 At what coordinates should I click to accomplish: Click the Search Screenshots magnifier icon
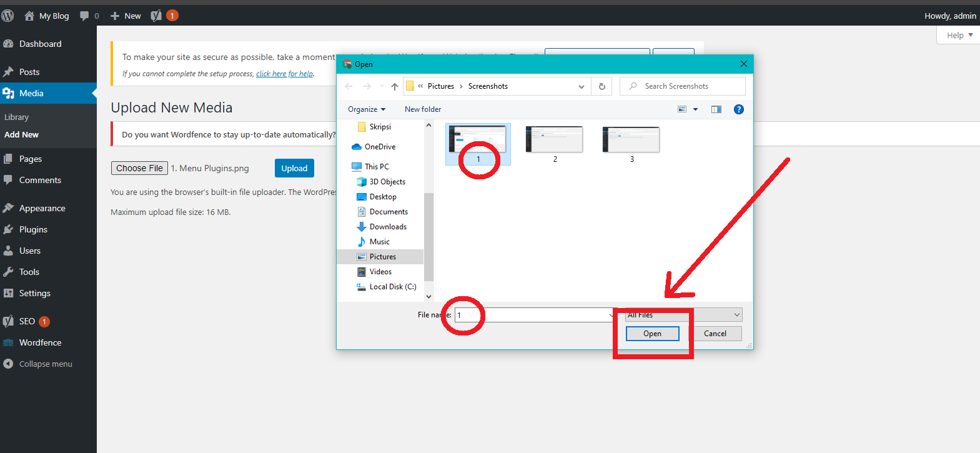(633, 86)
